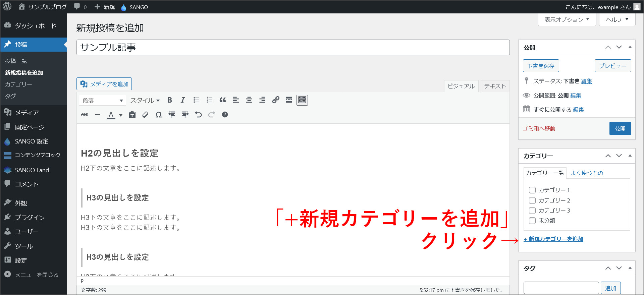This screenshot has height=295, width=644.
Task: Click the post title field サンプル記事
Action: point(293,48)
